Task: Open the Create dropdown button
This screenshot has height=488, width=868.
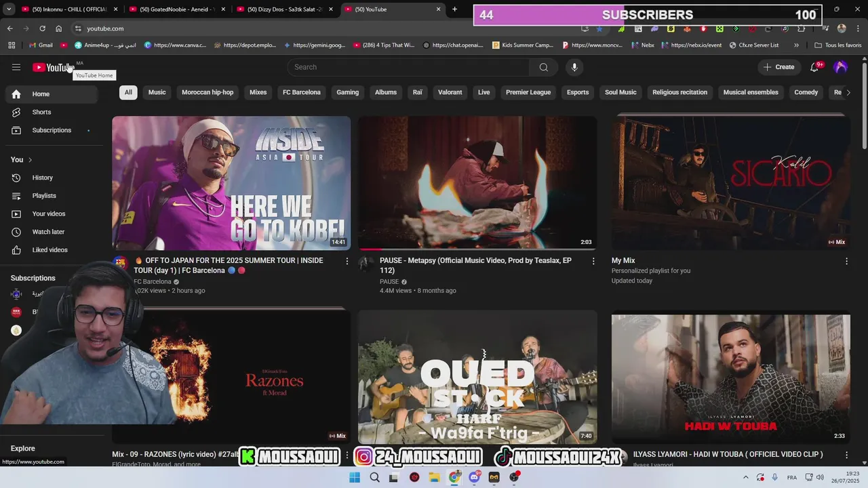Action: click(778, 67)
